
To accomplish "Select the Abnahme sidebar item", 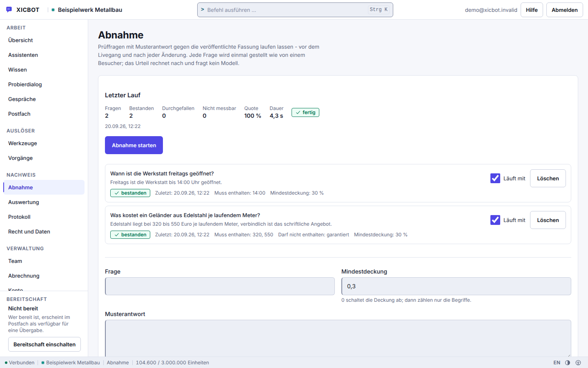I will (x=44, y=187).
